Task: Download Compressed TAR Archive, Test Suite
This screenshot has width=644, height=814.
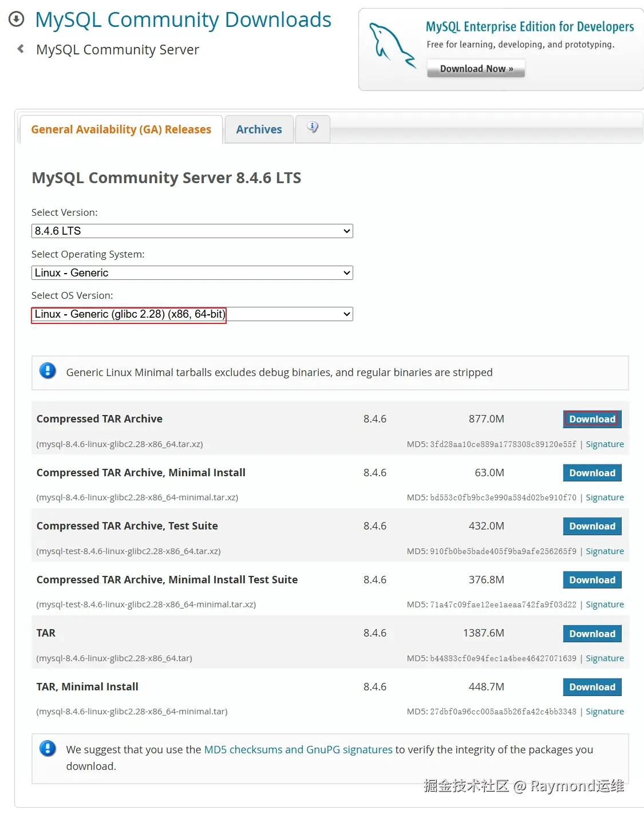Action: coord(592,526)
